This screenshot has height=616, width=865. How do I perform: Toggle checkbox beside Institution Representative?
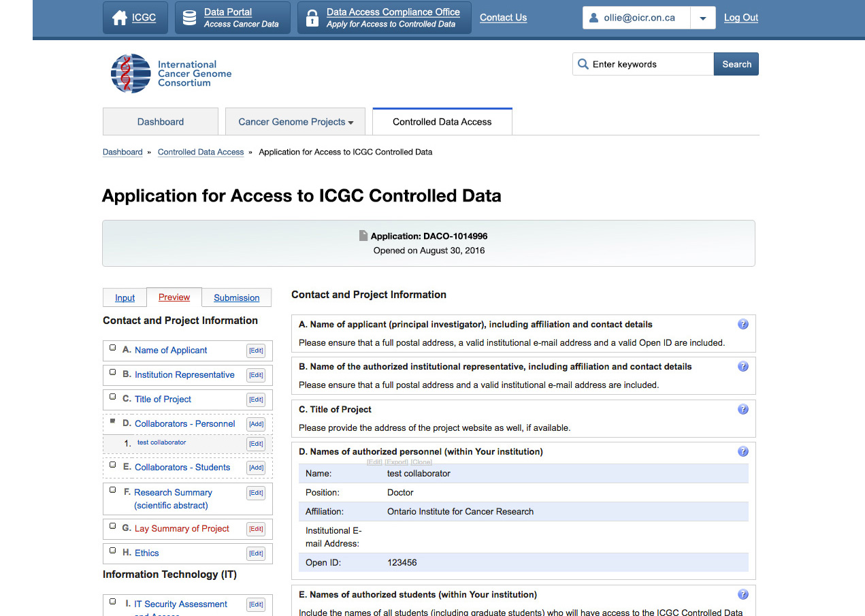pos(113,373)
